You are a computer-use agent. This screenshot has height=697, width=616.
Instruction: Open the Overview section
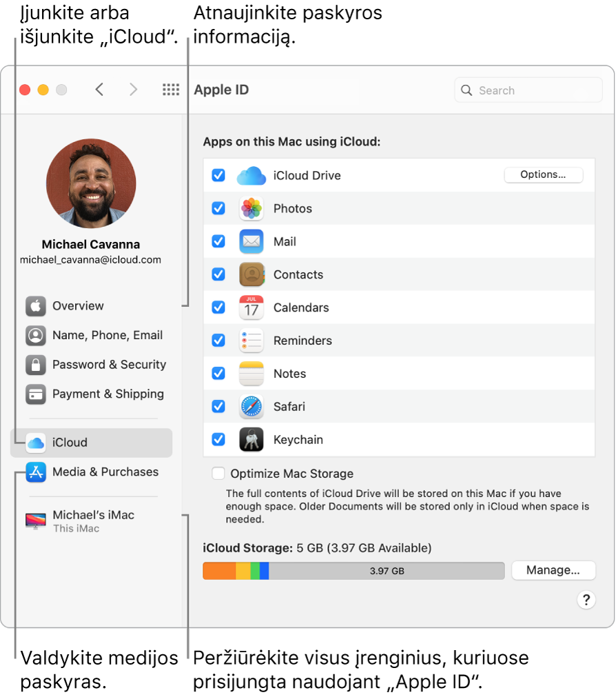(x=91, y=306)
